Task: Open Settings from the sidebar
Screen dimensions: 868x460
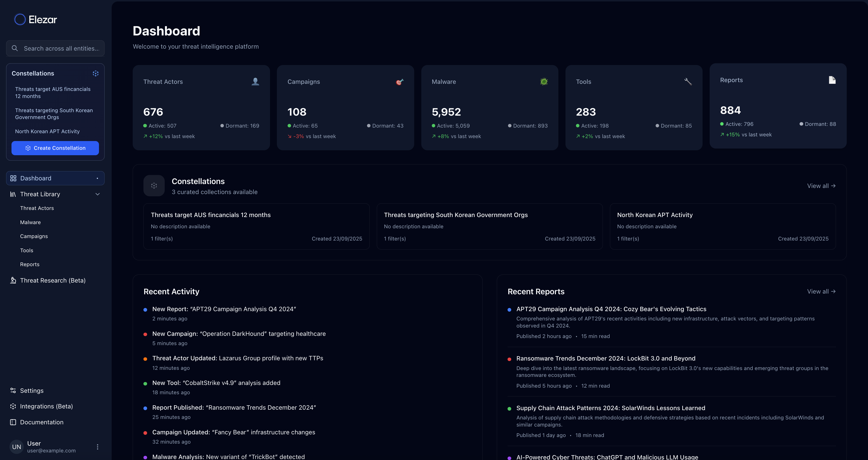Action: 32,391
